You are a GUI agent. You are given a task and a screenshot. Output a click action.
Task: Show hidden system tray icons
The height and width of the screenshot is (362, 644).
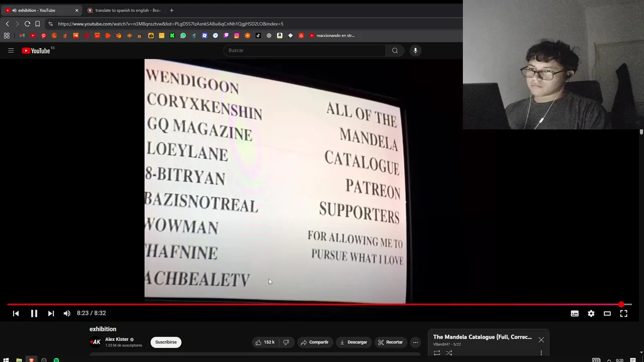(x=609, y=360)
